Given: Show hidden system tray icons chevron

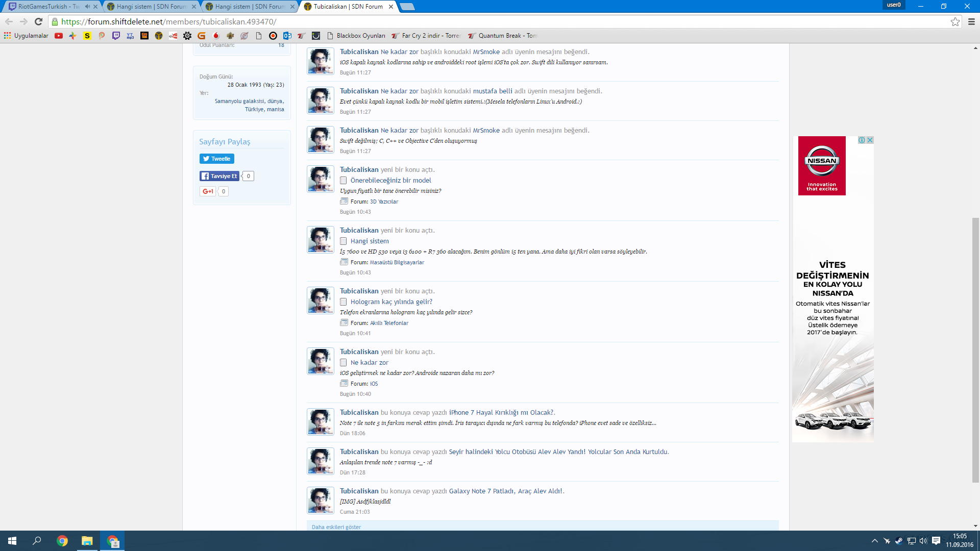Looking at the screenshot, I should (x=874, y=541).
